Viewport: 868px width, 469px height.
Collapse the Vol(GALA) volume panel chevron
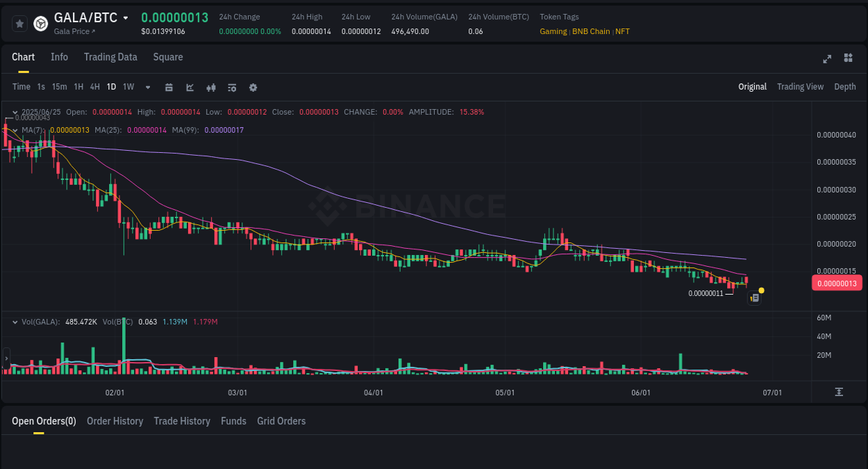(15, 322)
